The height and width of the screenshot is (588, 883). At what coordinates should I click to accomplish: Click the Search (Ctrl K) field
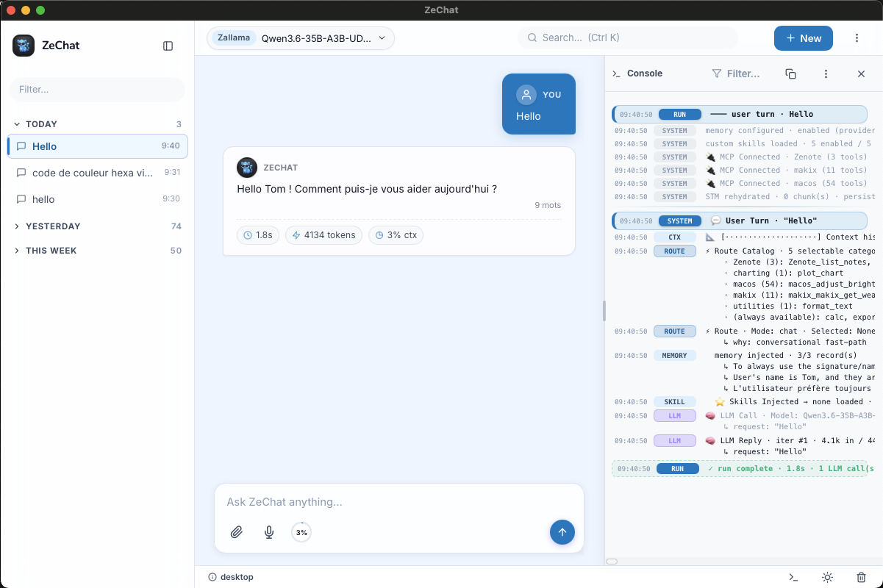point(628,38)
